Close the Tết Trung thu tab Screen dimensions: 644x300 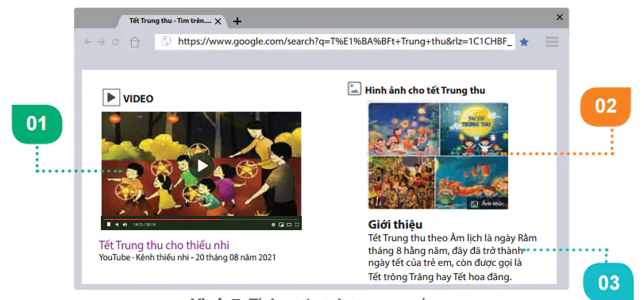[x=218, y=21]
